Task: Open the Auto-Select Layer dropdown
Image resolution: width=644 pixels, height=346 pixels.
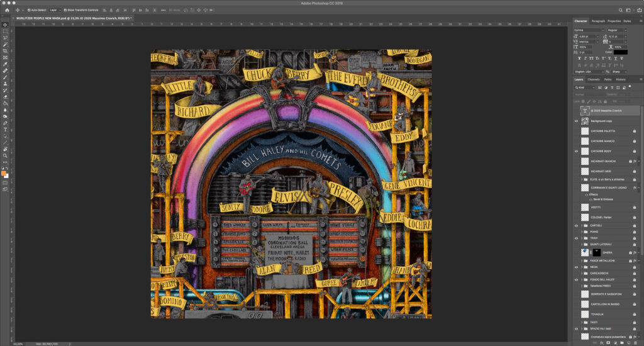Action: (55, 10)
